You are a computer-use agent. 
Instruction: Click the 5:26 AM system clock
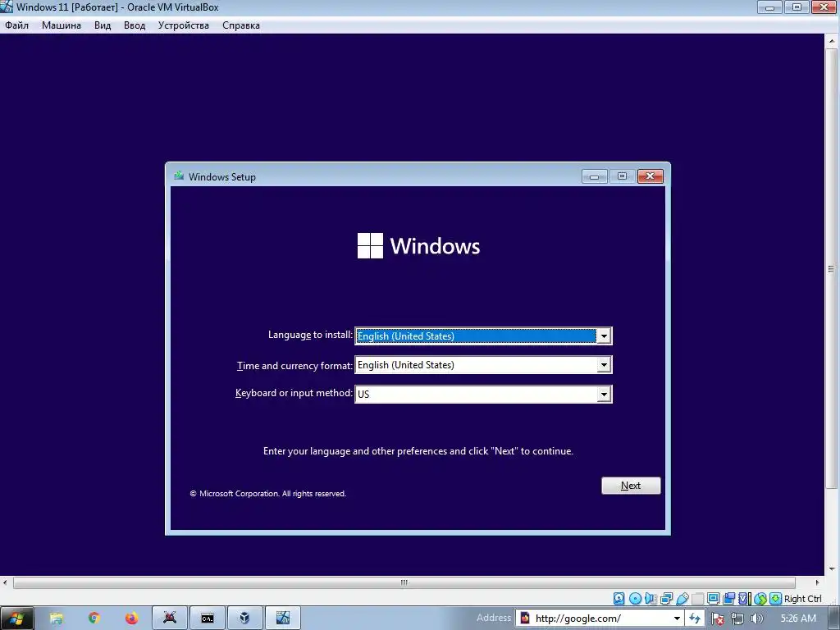[x=798, y=619]
